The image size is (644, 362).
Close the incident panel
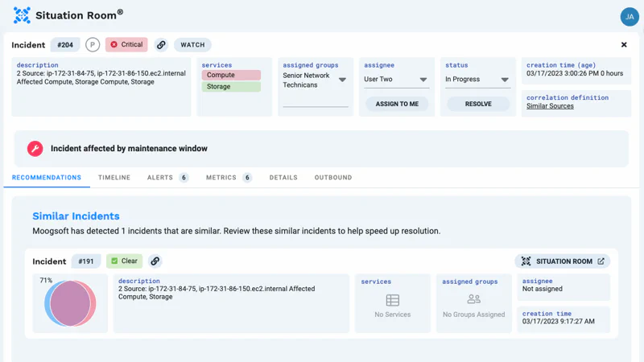[x=624, y=45]
